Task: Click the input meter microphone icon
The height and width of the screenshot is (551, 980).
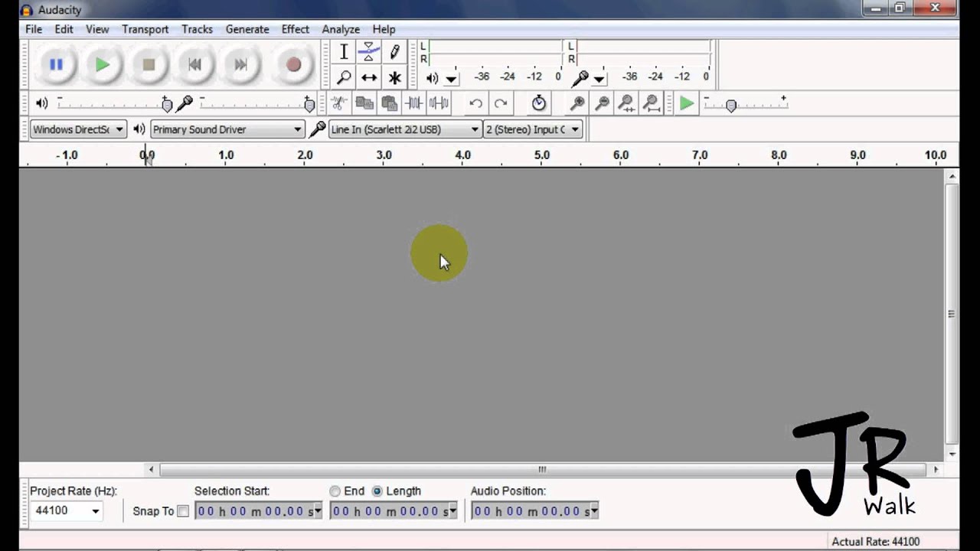Action: [581, 77]
